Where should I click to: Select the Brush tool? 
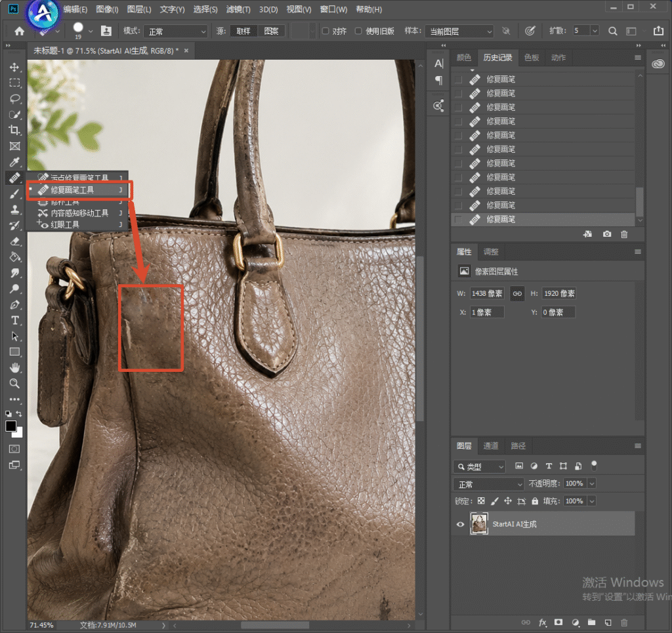coord(14,194)
